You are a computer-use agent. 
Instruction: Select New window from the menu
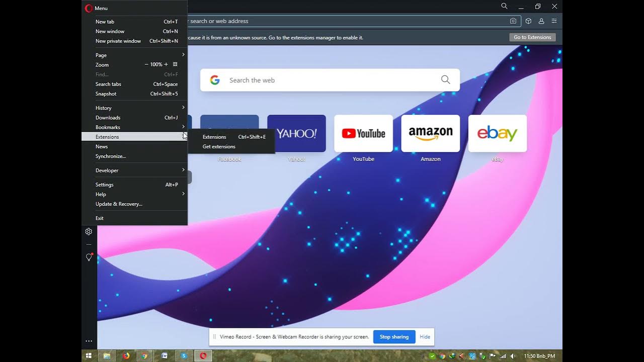[x=134, y=31]
